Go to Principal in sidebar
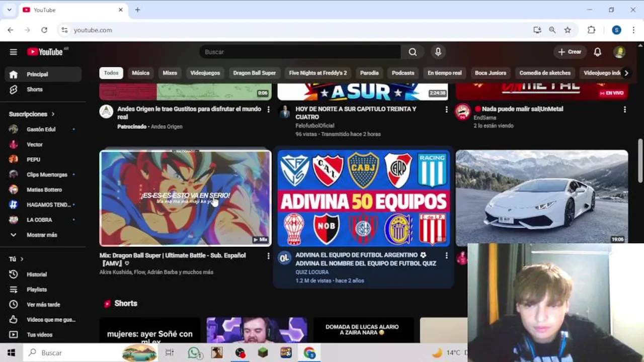644x362 pixels. click(43, 74)
